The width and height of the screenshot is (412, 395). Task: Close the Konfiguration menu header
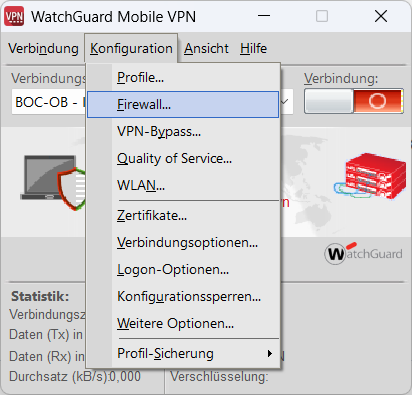point(131,49)
